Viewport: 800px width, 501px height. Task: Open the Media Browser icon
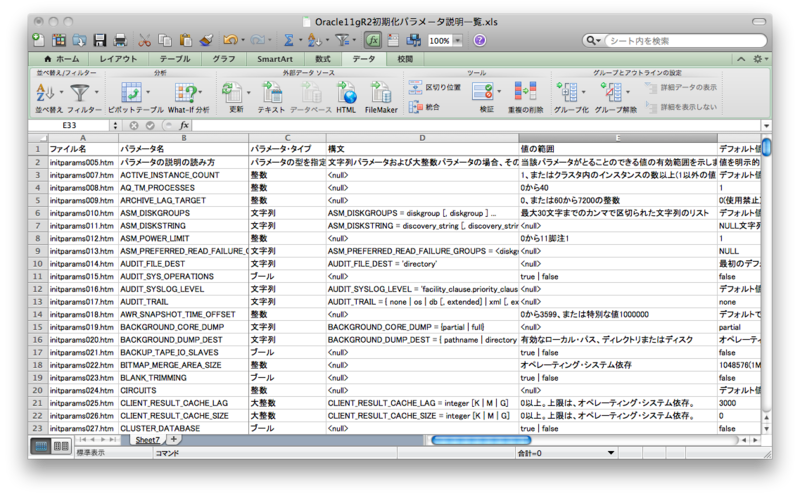tap(413, 40)
